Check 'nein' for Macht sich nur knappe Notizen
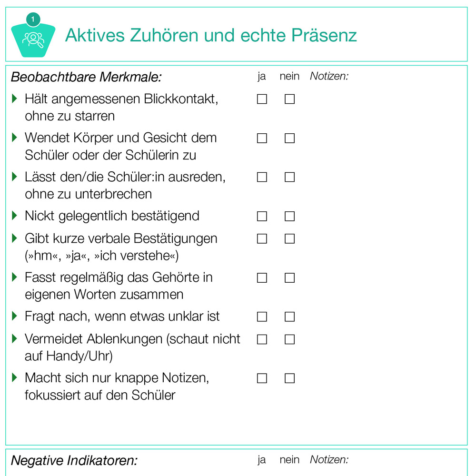Screen dimensions: 476x476 click(x=289, y=378)
